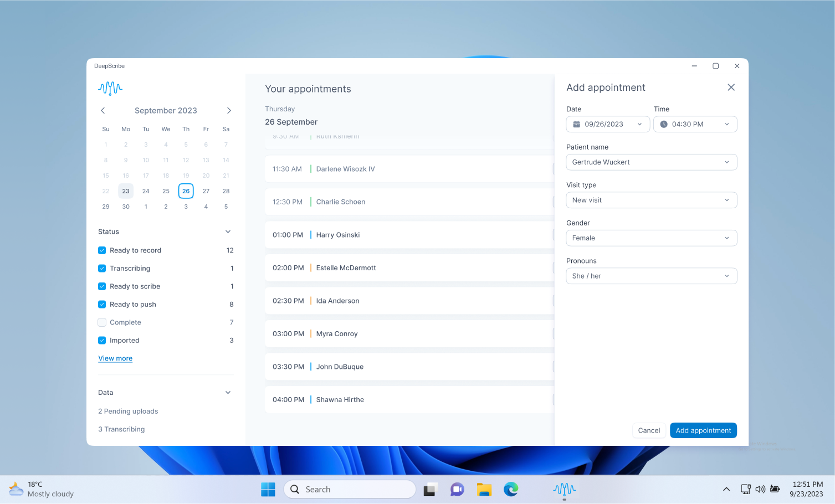Click the DeepScribe waveform logo in sidebar
The image size is (835, 504).
click(110, 88)
